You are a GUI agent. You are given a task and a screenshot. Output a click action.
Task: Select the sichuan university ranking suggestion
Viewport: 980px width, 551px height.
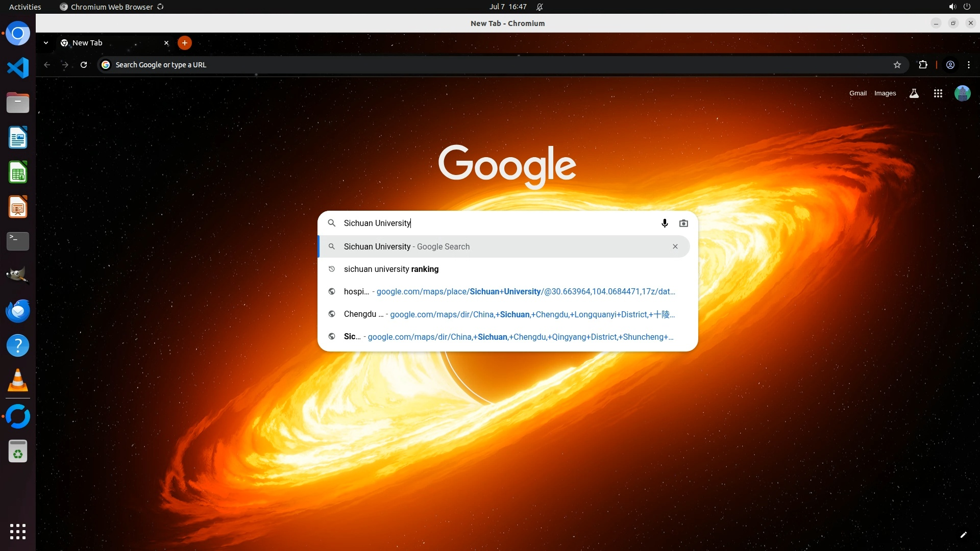click(x=391, y=269)
